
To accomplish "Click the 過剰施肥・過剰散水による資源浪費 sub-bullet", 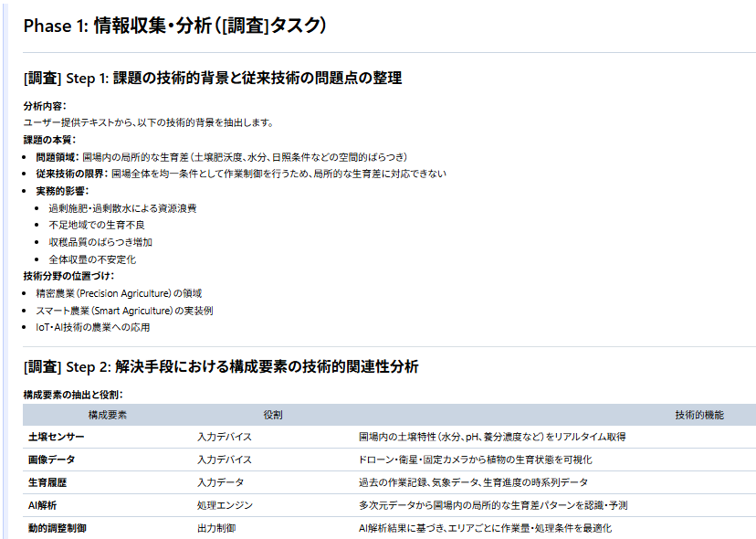I will click(x=122, y=208).
